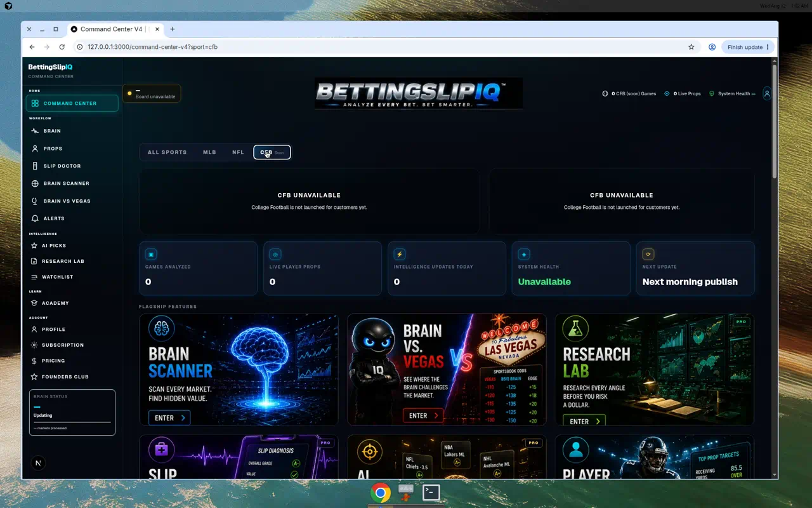Click the AI Picks star icon

click(x=34, y=245)
